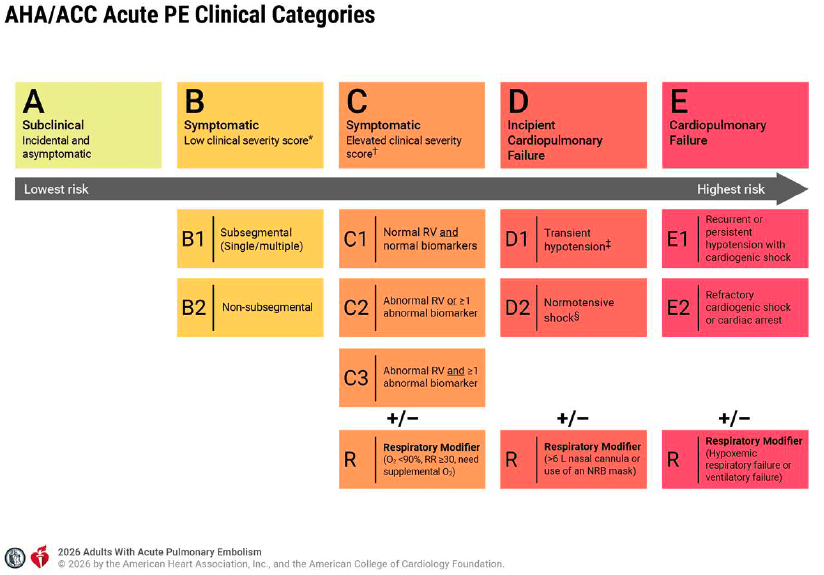Click Respiratory Modifier box mentioning NRB mask
The image size is (824, 575).
573,459
